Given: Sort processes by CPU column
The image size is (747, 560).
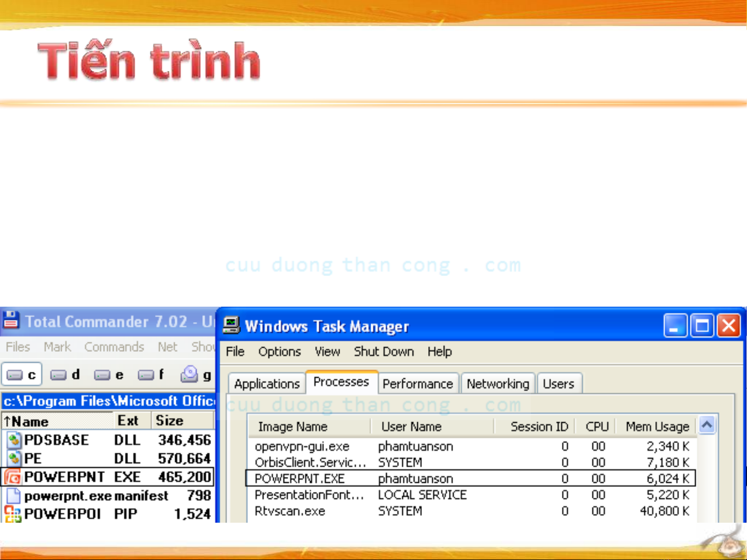Looking at the screenshot, I should click(x=595, y=426).
